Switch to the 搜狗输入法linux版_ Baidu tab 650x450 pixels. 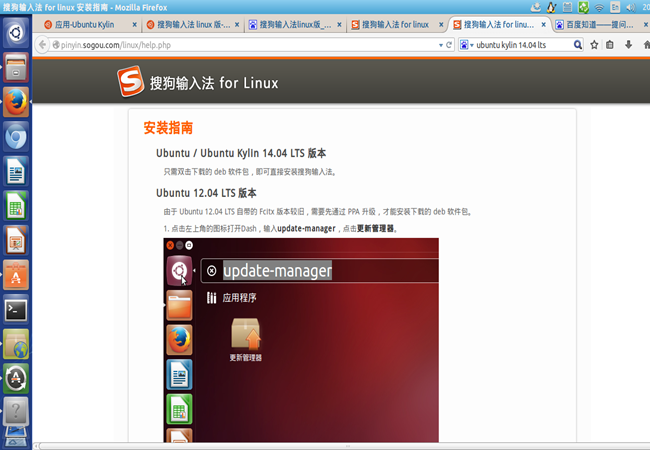295,25
